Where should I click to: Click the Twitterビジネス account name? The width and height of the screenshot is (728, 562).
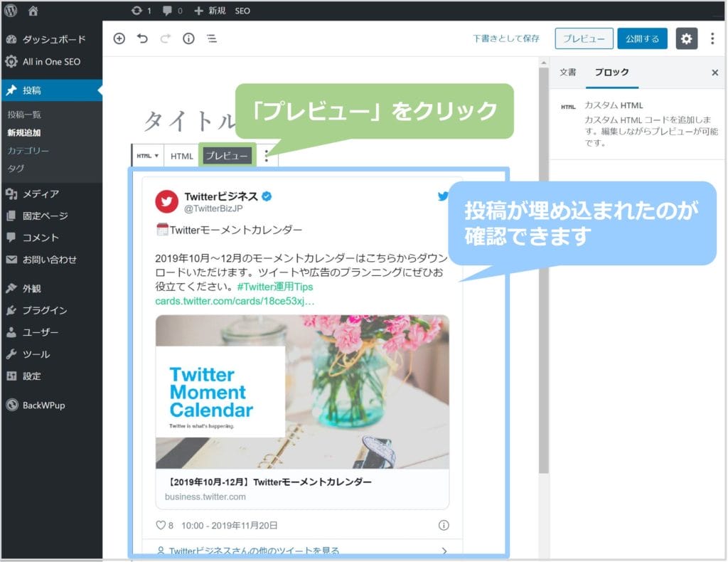point(221,196)
